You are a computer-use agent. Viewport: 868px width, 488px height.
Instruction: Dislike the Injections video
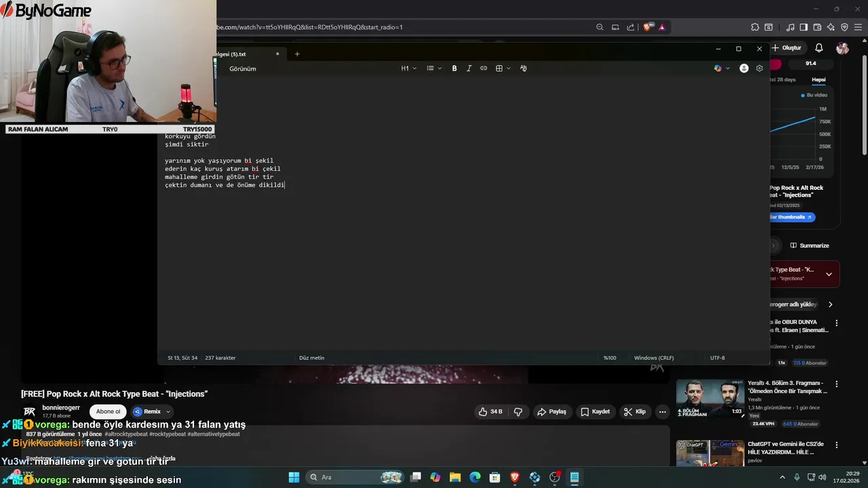tap(518, 411)
